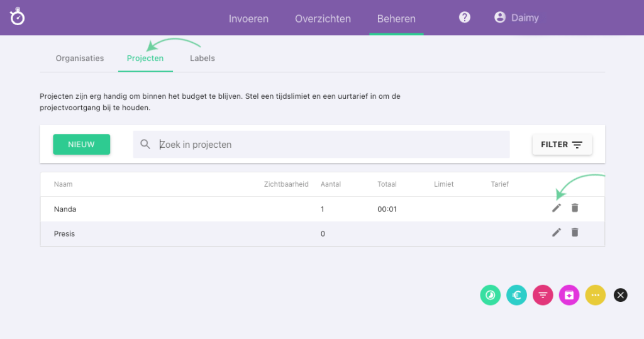Delete the Nanda project using trash icon

pyautogui.click(x=575, y=208)
